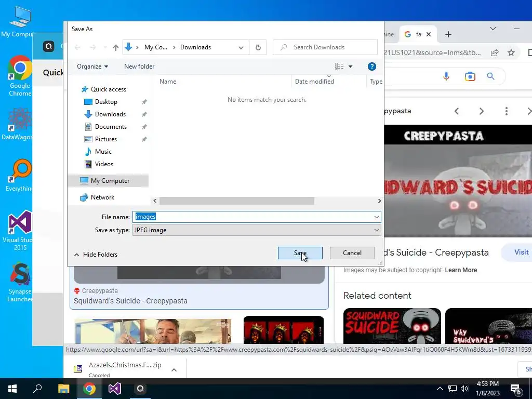Click the file list scroll left arrow
Screen dimensions: 532x399
coord(155,201)
